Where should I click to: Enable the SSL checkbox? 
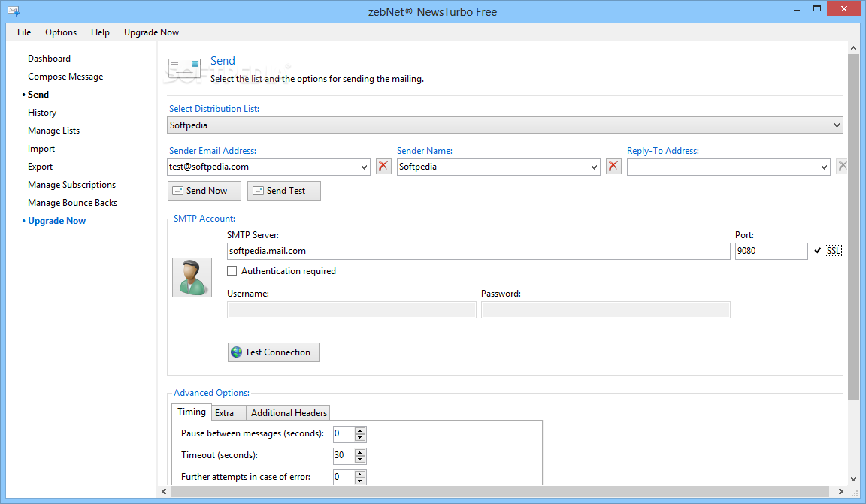pos(817,251)
